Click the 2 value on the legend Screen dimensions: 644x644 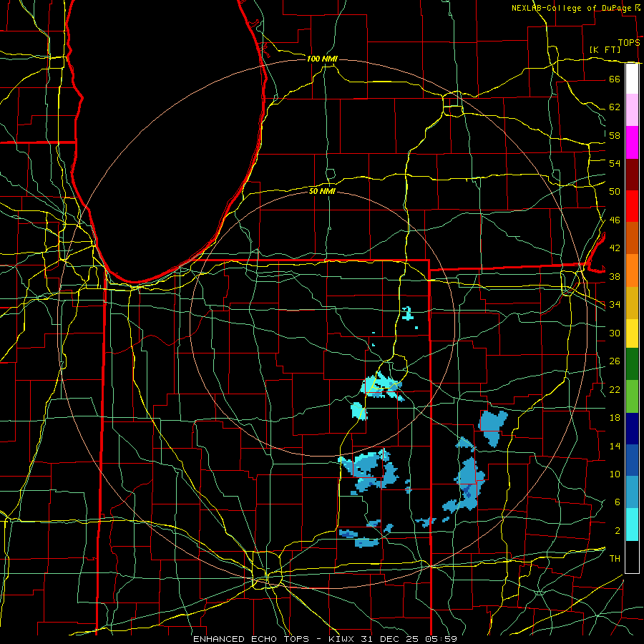(617, 531)
